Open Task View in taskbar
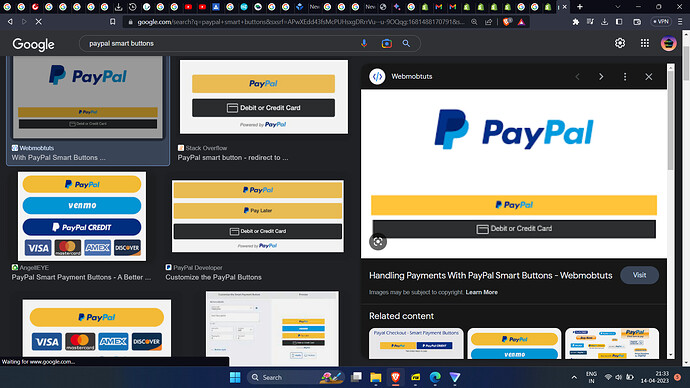Image resolution: width=690 pixels, height=388 pixels. (356, 377)
